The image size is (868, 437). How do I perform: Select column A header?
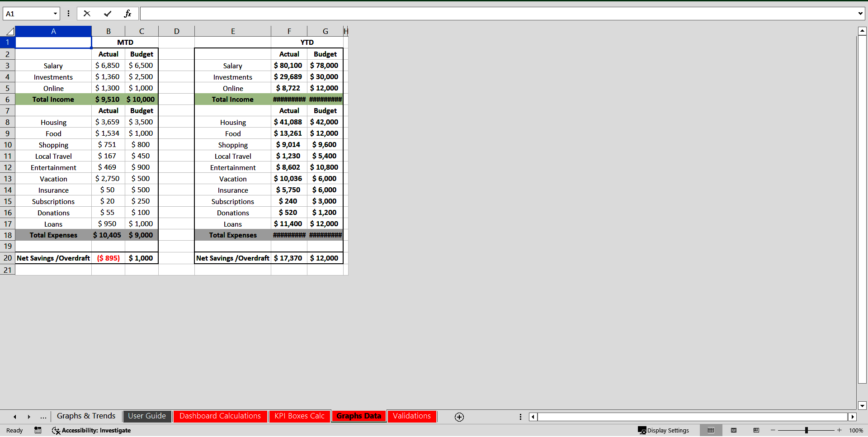(53, 31)
